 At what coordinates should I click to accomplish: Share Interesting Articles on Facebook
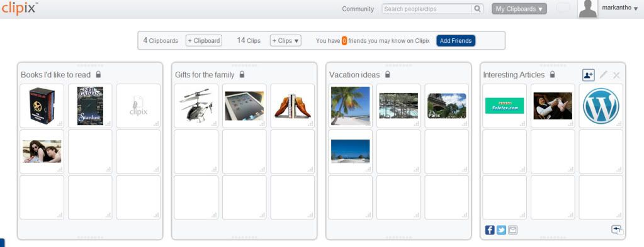tap(490, 230)
